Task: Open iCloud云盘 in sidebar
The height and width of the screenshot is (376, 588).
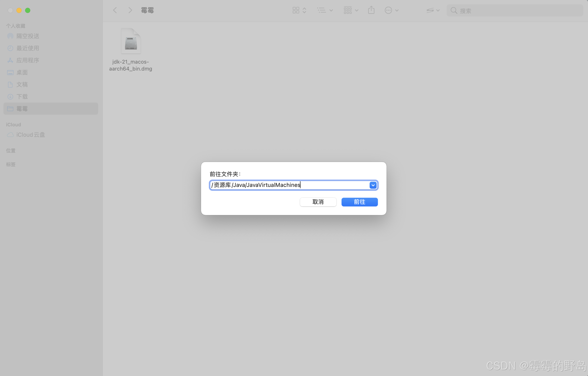Action: 30,135
